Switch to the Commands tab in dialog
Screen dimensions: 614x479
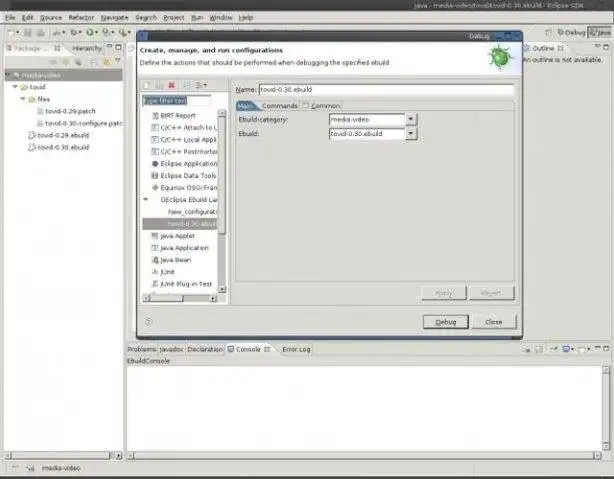279,106
